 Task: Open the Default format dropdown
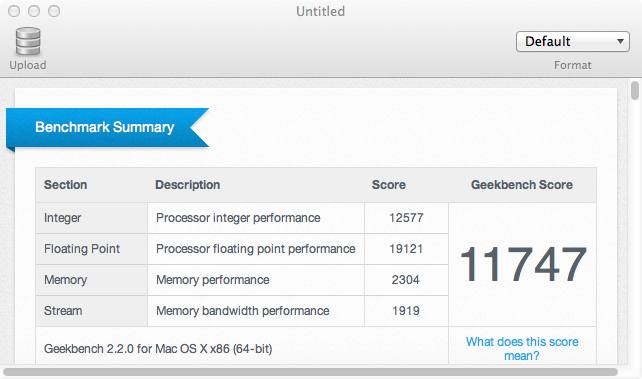click(572, 41)
